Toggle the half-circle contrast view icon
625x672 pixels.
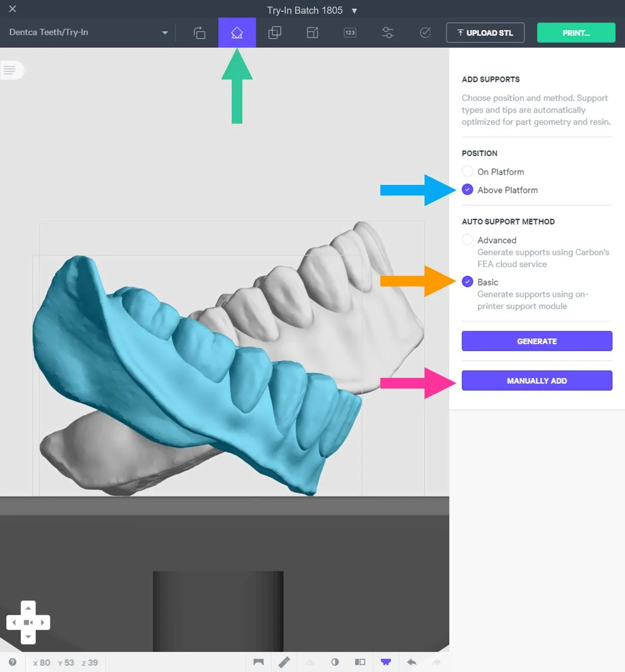(335, 662)
